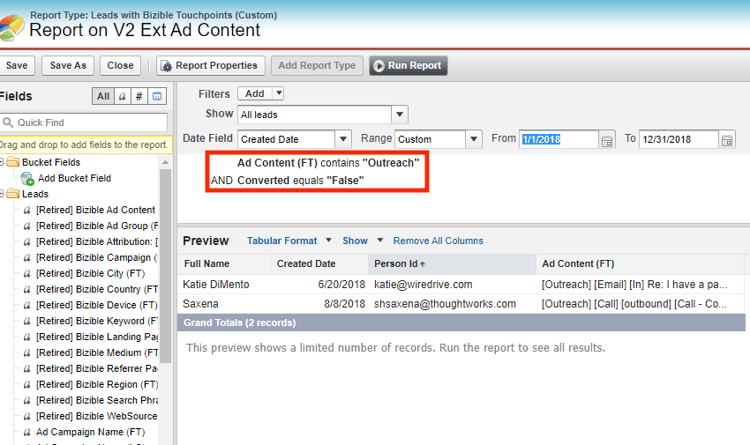Open calendar picker for To date
750x445 pixels.
pos(727,141)
